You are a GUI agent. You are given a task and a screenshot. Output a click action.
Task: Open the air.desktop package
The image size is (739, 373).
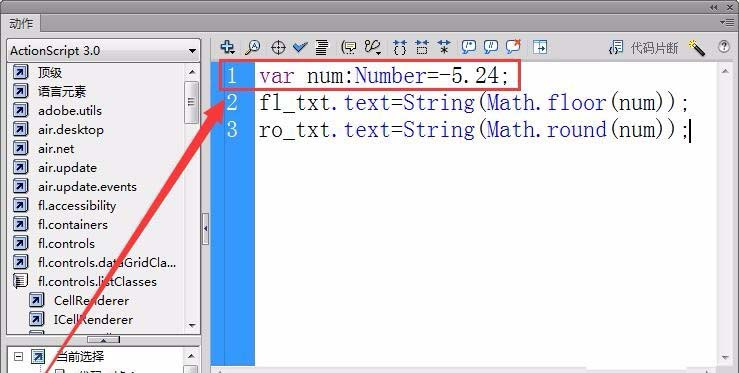[71, 130]
